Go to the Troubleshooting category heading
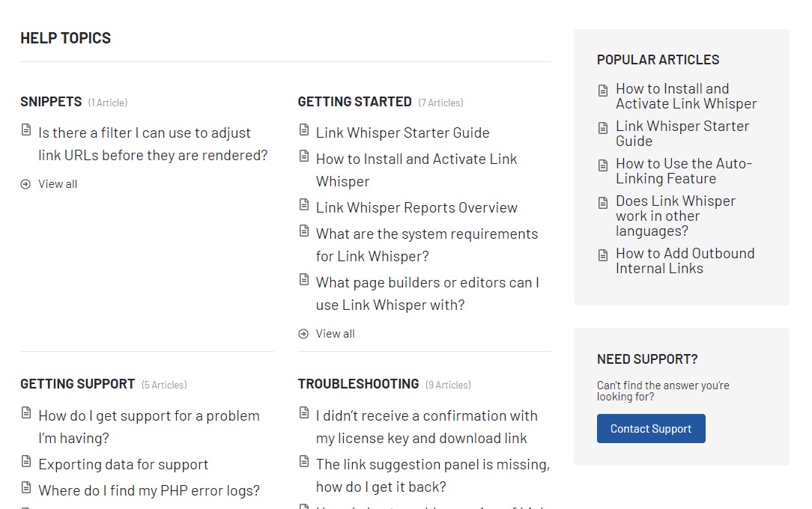This screenshot has height=509, width=812. 358,384
